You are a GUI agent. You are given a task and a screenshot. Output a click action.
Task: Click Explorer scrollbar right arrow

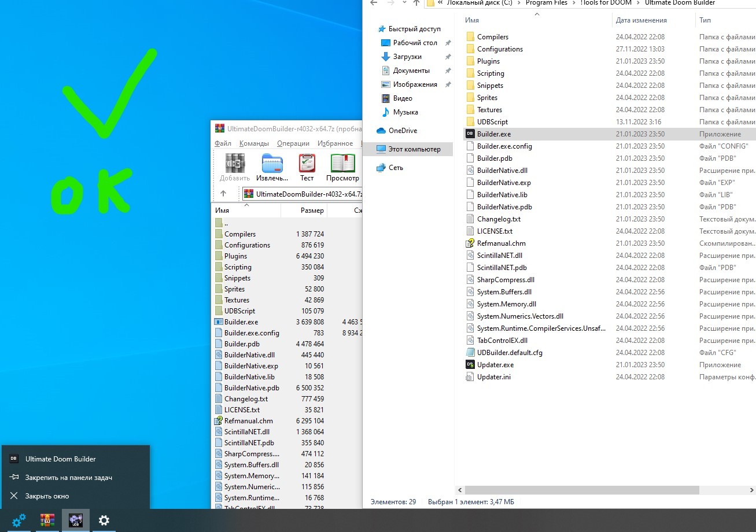[751, 490]
